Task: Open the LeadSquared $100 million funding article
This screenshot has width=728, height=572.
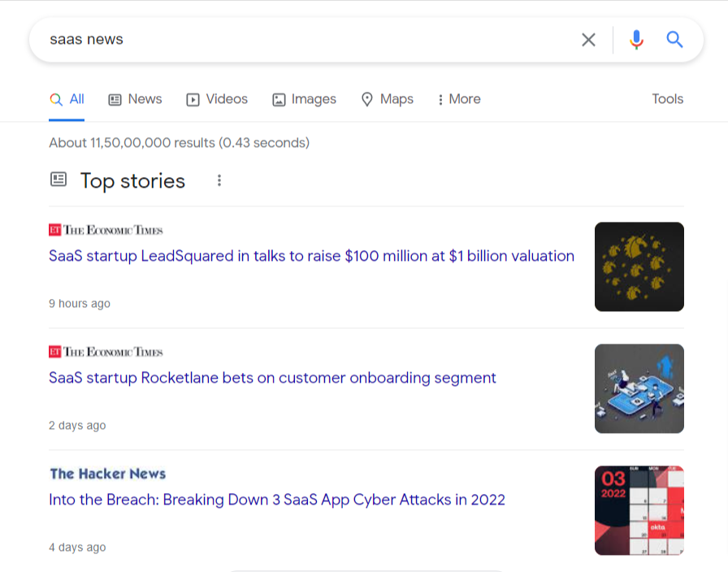Action: (x=311, y=256)
